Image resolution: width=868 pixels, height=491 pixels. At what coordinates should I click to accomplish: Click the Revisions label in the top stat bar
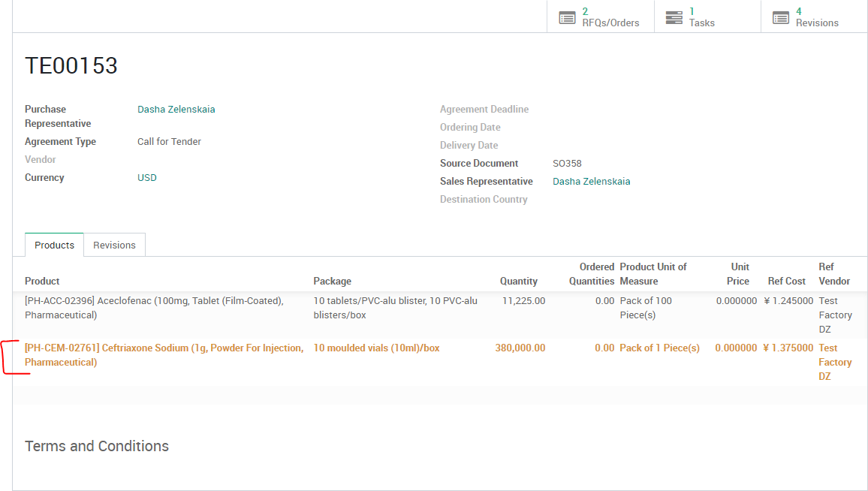coord(817,23)
